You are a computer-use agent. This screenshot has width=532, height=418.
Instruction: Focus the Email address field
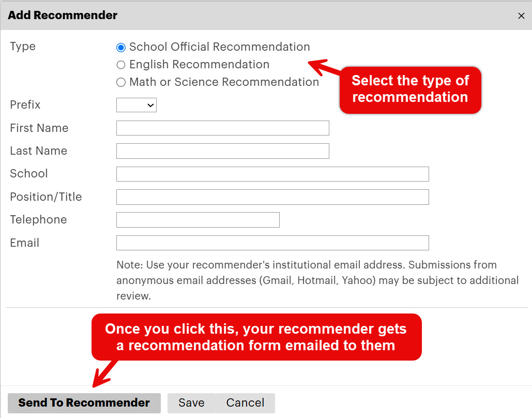point(272,243)
